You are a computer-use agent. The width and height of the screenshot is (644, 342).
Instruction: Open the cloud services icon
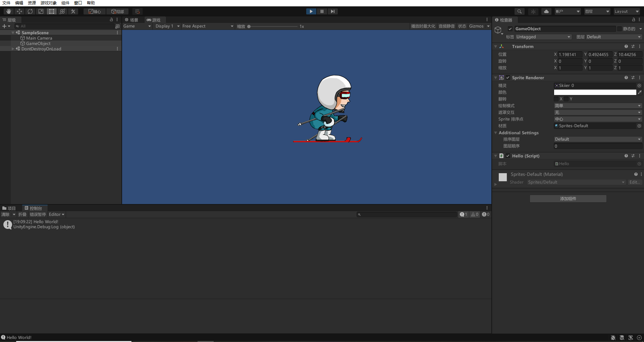tap(546, 11)
